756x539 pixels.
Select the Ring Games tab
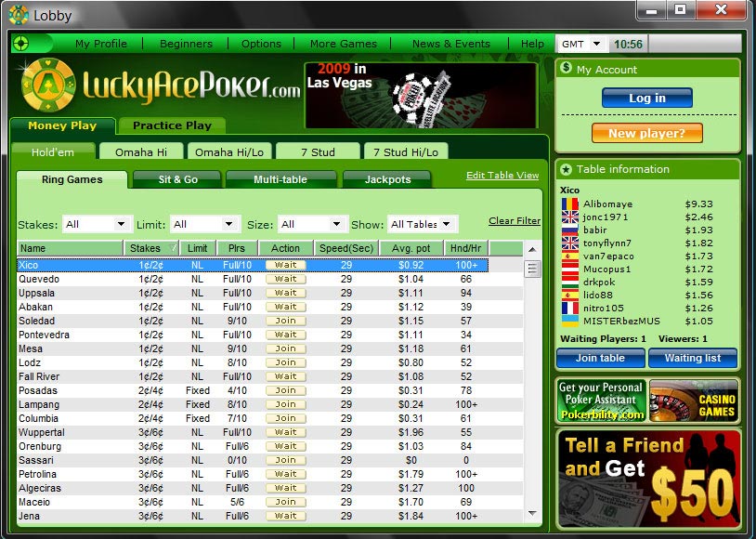72,179
